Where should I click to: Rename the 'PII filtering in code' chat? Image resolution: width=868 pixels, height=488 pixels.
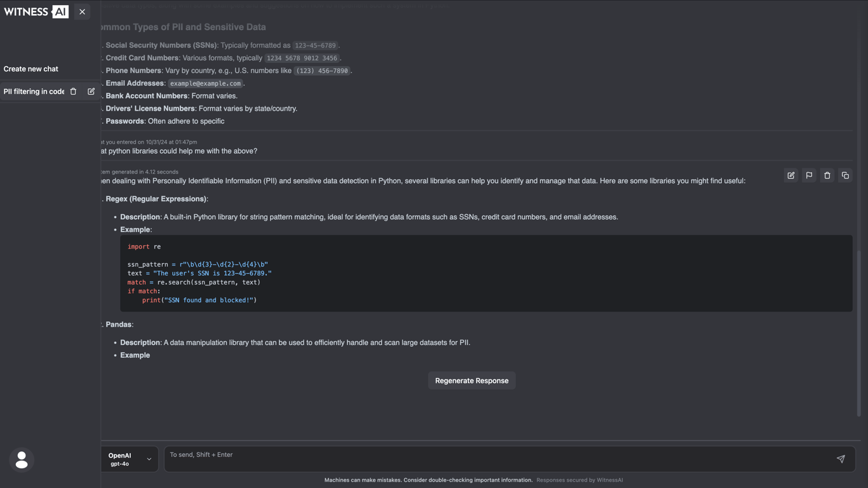(x=92, y=91)
